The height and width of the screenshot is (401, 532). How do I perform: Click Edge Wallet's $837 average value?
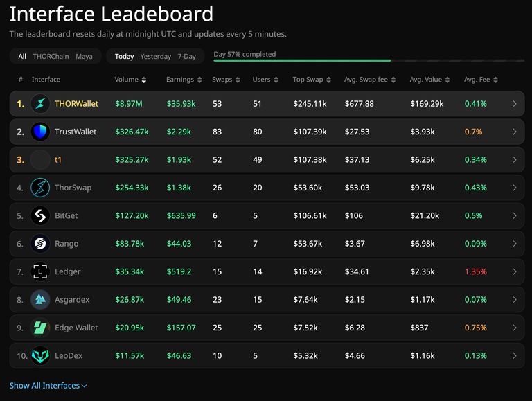tap(419, 328)
